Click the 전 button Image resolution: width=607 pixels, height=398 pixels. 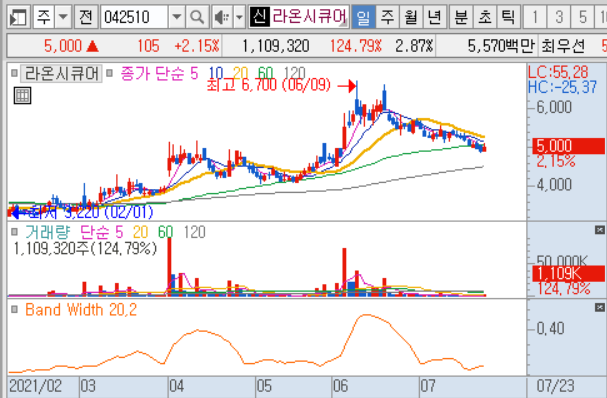(x=86, y=17)
